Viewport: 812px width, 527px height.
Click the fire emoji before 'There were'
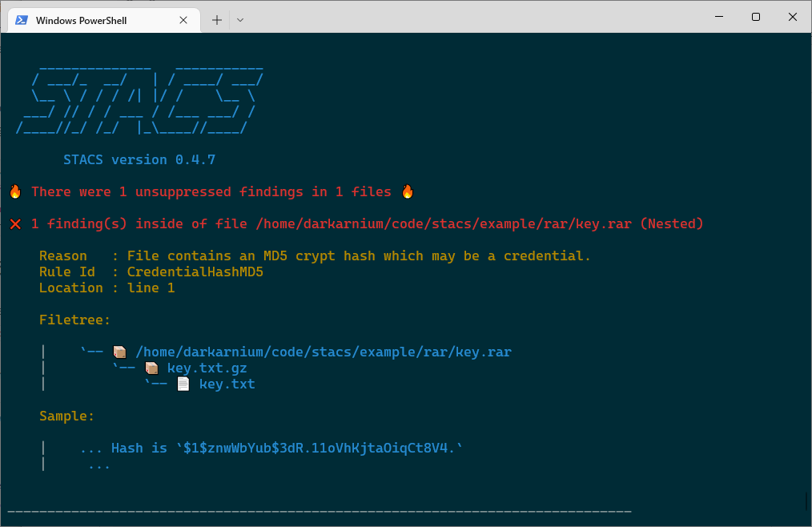(x=15, y=192)
